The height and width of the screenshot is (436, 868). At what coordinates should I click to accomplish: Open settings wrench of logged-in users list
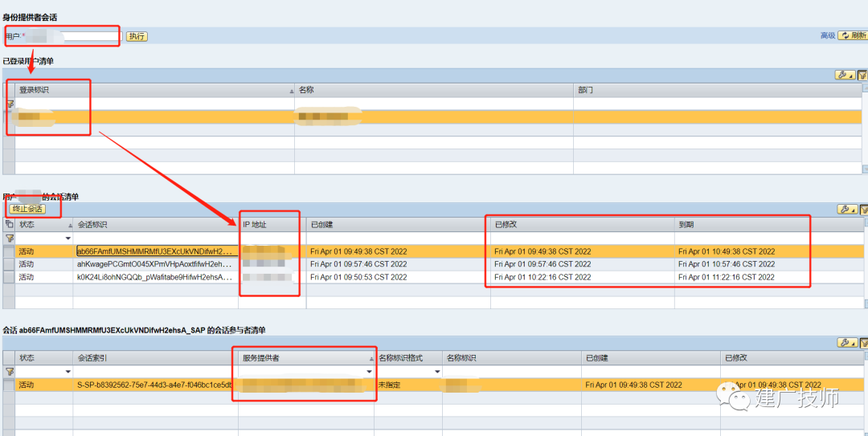(845, 75)
